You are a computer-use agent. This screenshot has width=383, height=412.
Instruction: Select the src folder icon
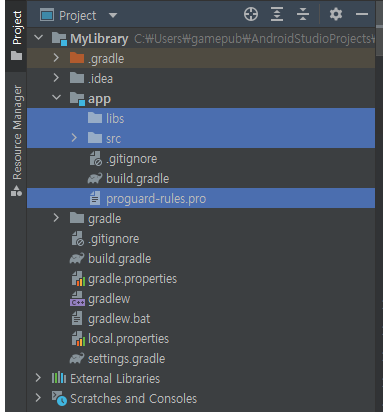(x=95, y=138)
